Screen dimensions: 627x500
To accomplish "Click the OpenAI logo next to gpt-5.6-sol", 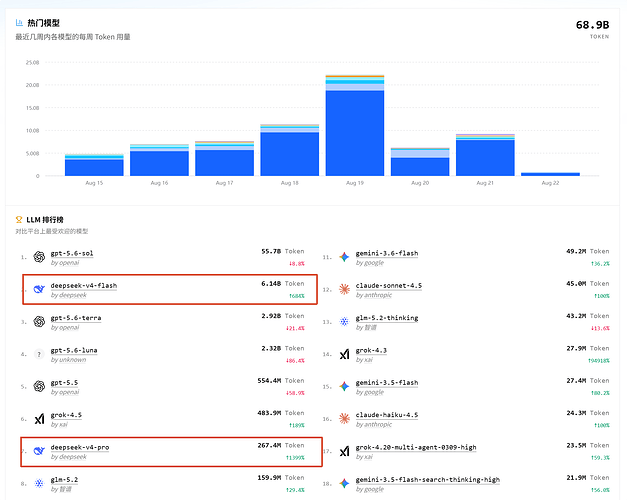I will [39, 257].
